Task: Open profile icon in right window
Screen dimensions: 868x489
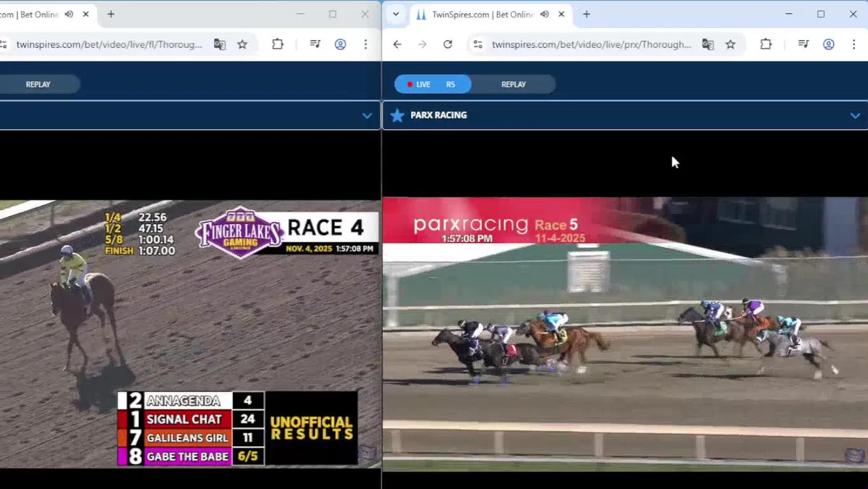Action: pos(829,44)
